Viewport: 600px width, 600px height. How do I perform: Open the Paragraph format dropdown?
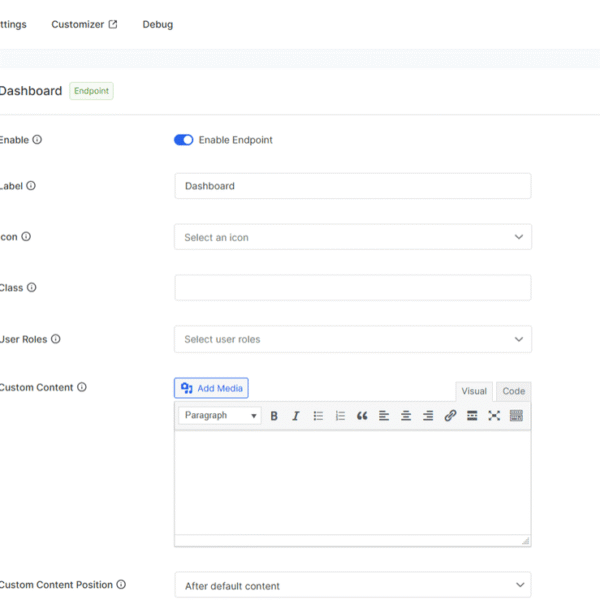[x=220, y=416]
